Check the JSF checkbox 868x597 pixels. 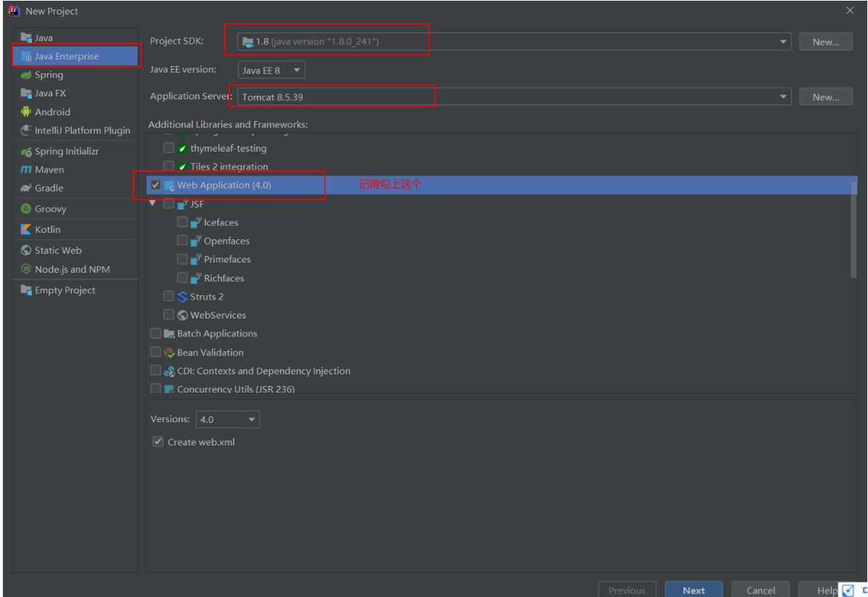(x=169, y=204)
